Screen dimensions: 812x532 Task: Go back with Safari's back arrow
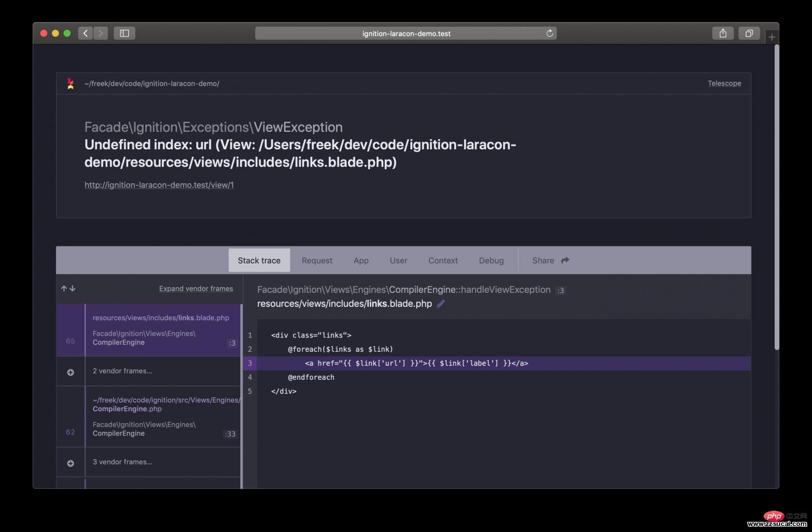click(86, 33)
